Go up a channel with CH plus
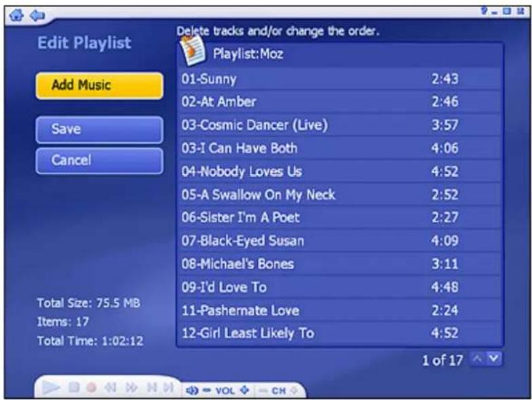 click(294, 391)
